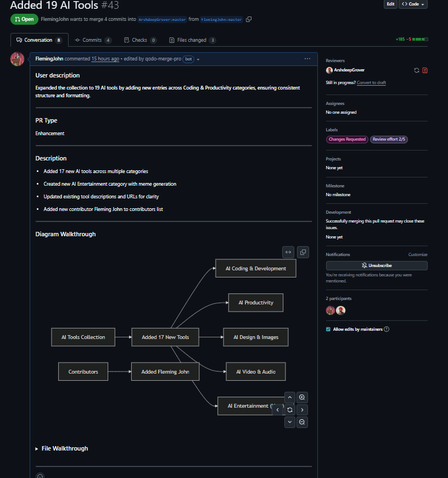
Task: Click the diffstat +185 −5 bar
Action: 411,40
